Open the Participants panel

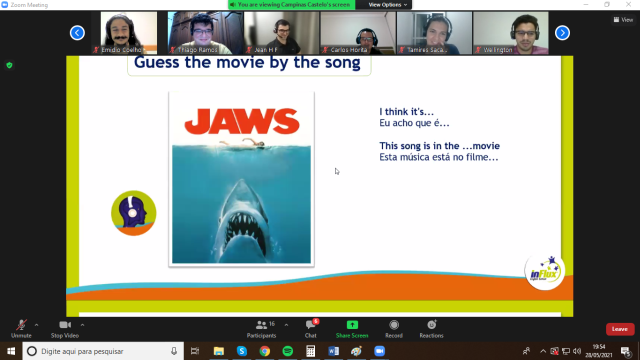coord(261,329)
